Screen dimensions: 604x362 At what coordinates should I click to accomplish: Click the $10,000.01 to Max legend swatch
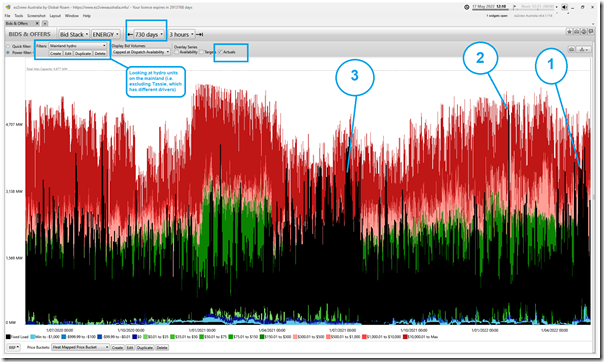click(x=405, y=337)
